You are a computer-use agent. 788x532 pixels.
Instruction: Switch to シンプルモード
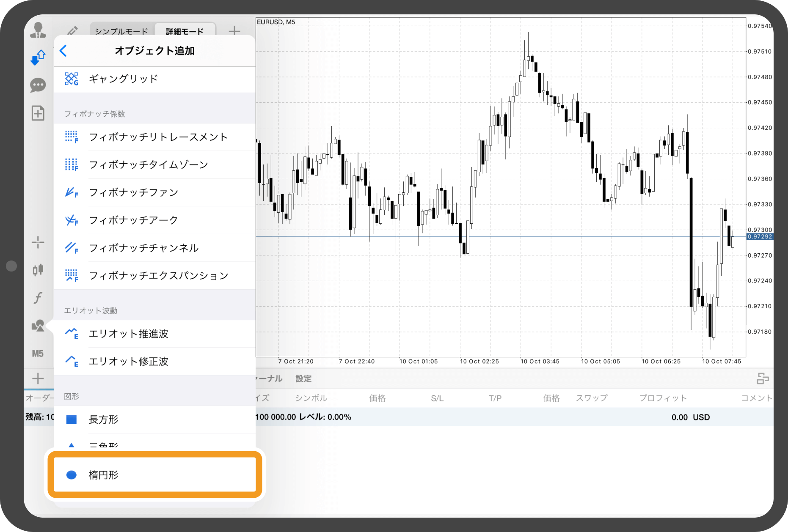[121, 31]
